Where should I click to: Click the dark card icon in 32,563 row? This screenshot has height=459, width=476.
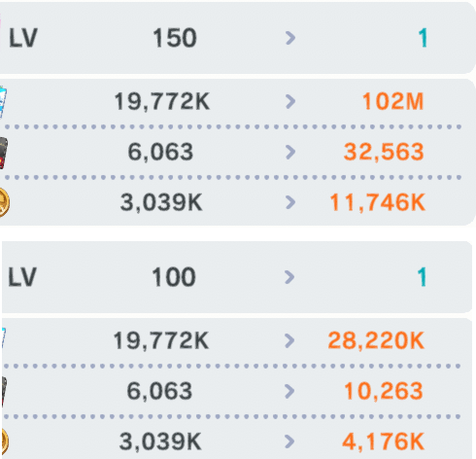point(3,153)
